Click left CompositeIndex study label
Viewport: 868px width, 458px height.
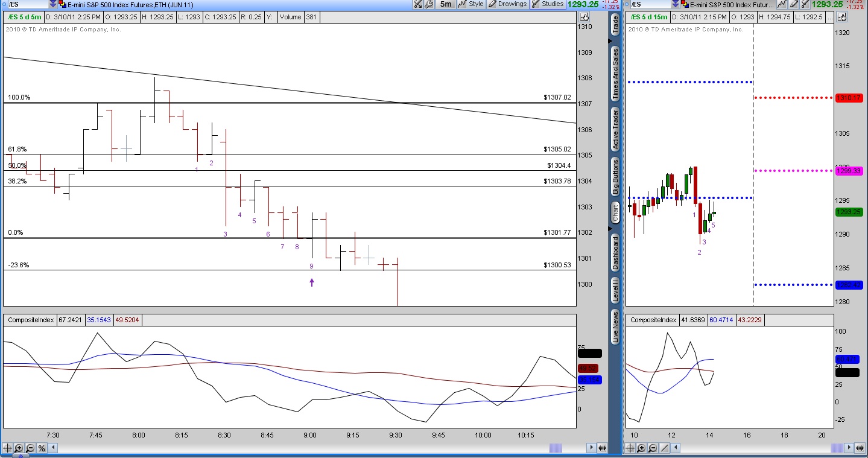30,320
